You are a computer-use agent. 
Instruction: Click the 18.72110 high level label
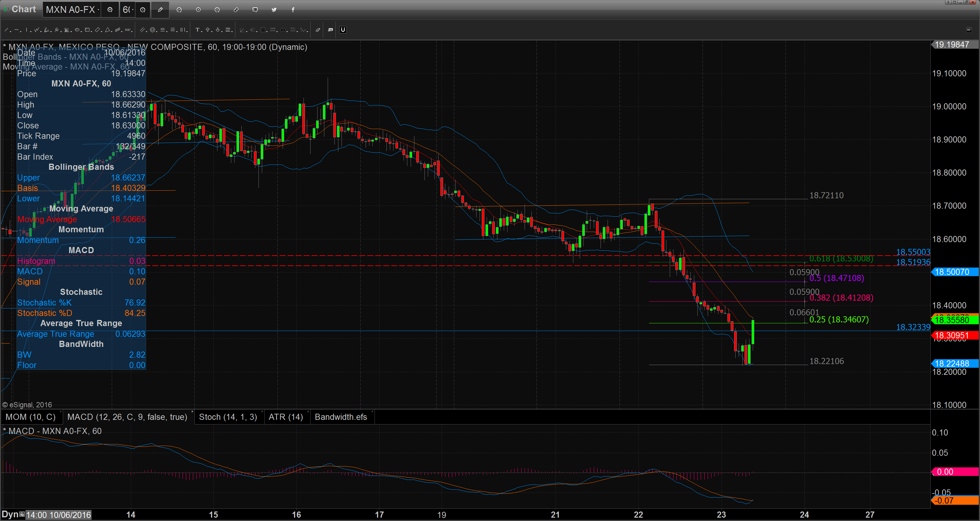coord(826,196)
